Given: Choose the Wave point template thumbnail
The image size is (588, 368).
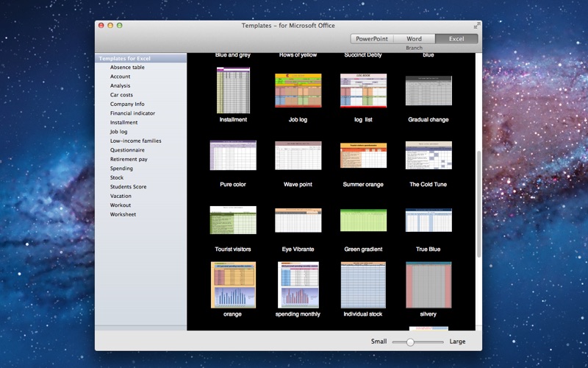Looking at the screenshot, I should coord(298,155).
